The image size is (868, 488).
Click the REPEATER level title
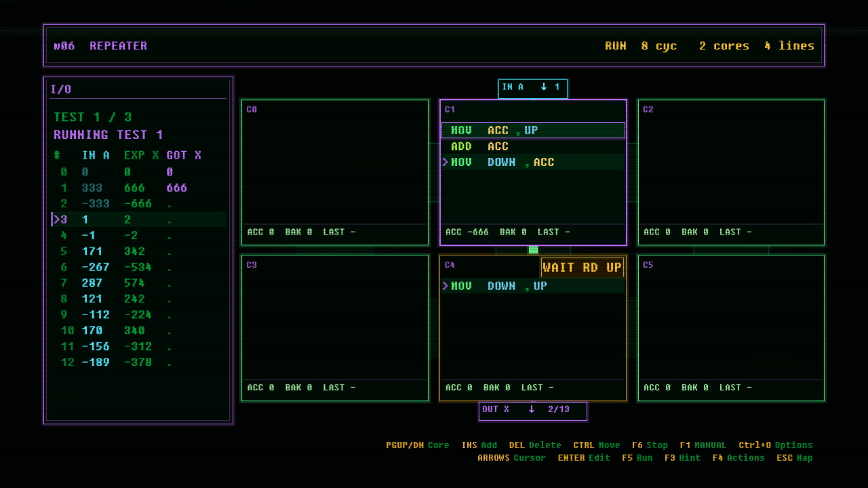tap(118, 46)
